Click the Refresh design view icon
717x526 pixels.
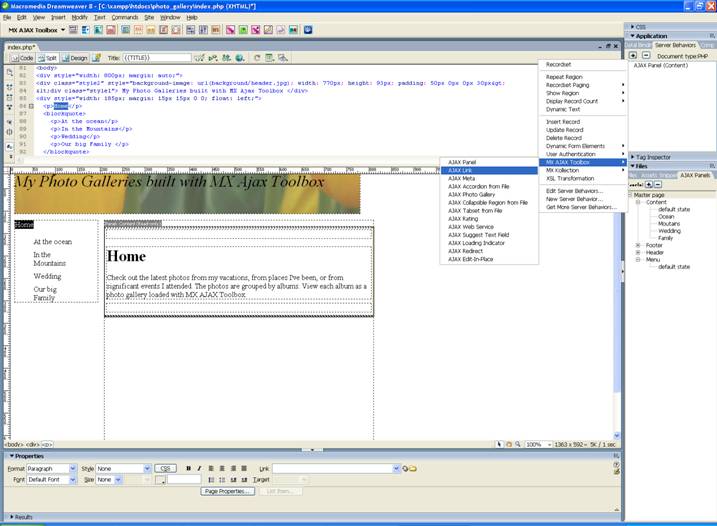pos(257,58)
